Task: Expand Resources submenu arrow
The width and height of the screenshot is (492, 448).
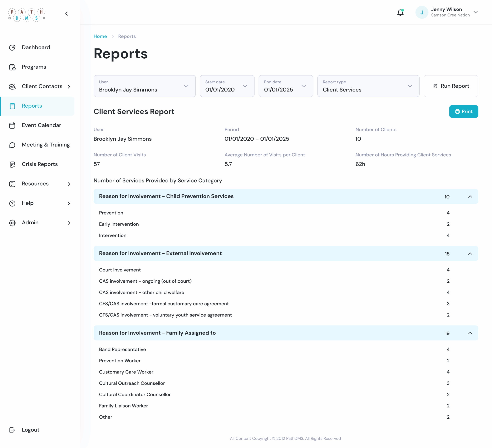Action: pyautogui.click(x=69, y=184)
